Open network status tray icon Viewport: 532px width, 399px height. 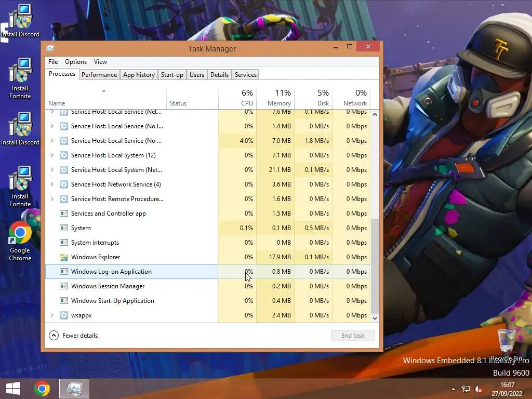coord(466,389)
